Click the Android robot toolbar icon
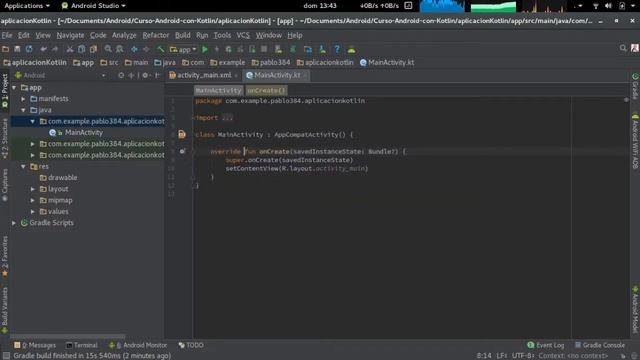This screenshot has height=360, width=640. click(x=351, y=49)
